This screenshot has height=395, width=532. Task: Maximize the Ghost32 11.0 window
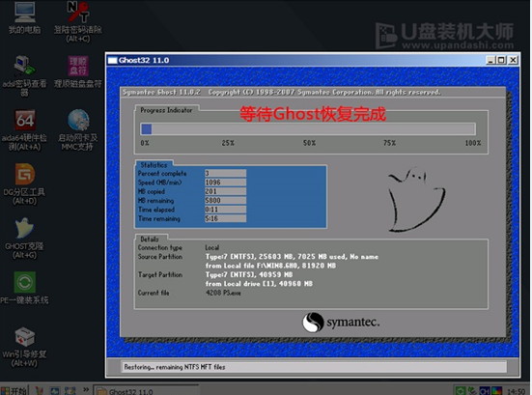(501, 60)
